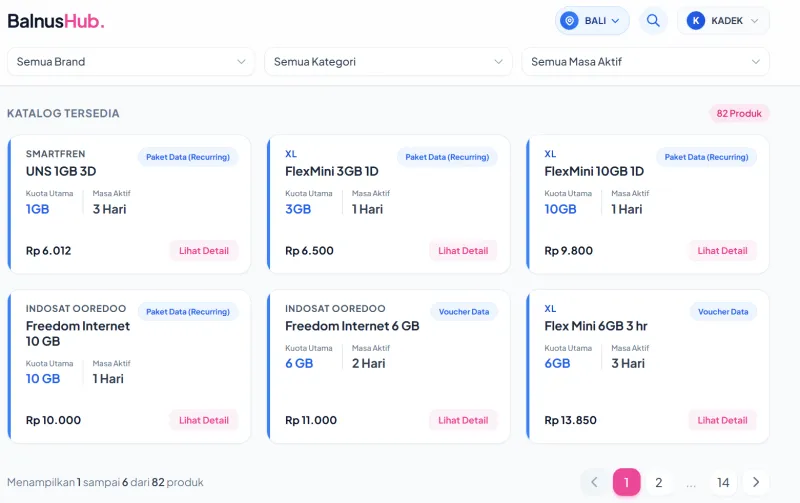Image resolution: width=800 pixels, height=503 pixels.
Task: Expand the Semua Masa Aktif filter dropdown
Action: [645, 62]
